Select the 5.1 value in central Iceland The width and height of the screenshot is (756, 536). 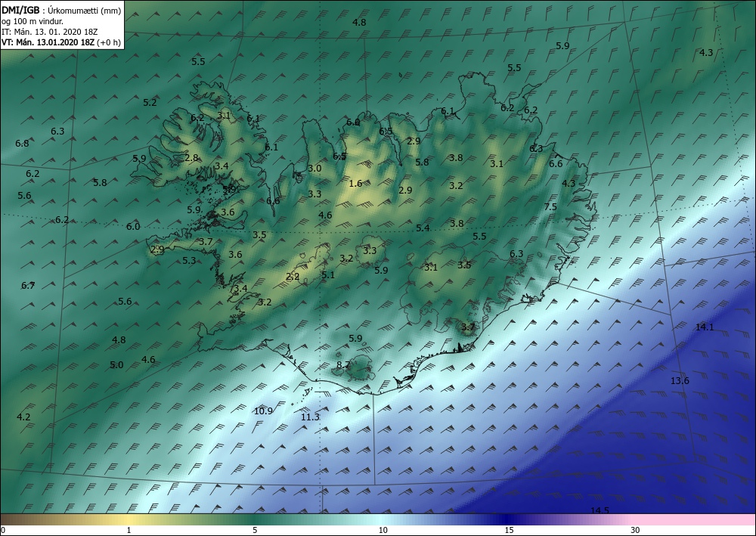pyautogui.click(x=328, y=274)
